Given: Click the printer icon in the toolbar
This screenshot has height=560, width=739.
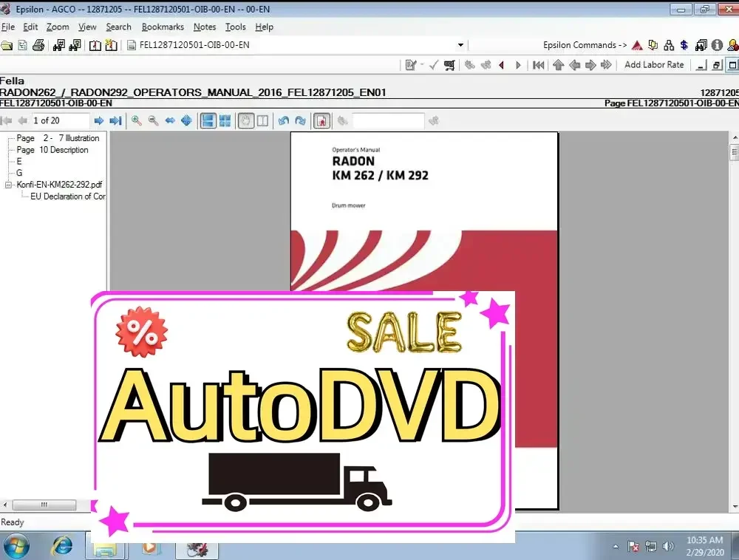Looking at the screenshot, I should [38, 45].
